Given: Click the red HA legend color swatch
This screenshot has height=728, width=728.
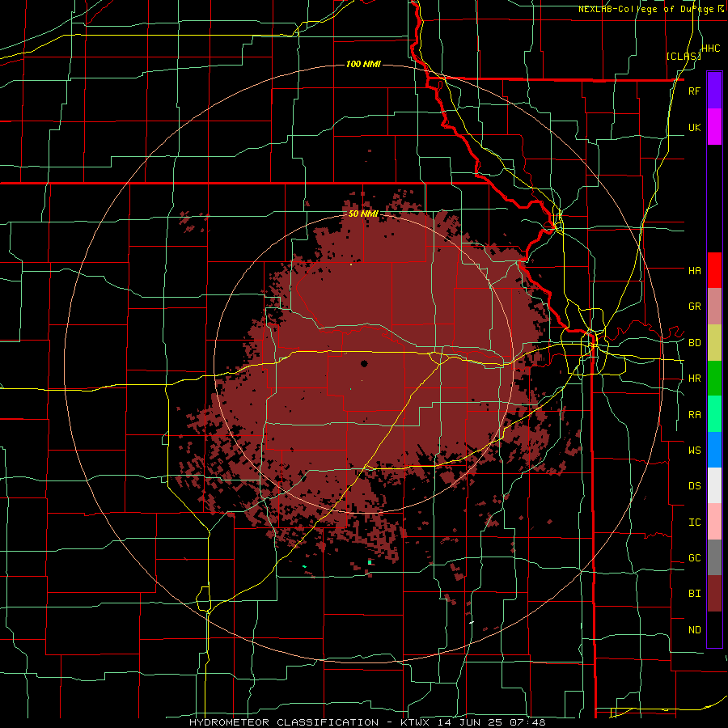Looking at the screenshot, I should (x=714, y=270).
